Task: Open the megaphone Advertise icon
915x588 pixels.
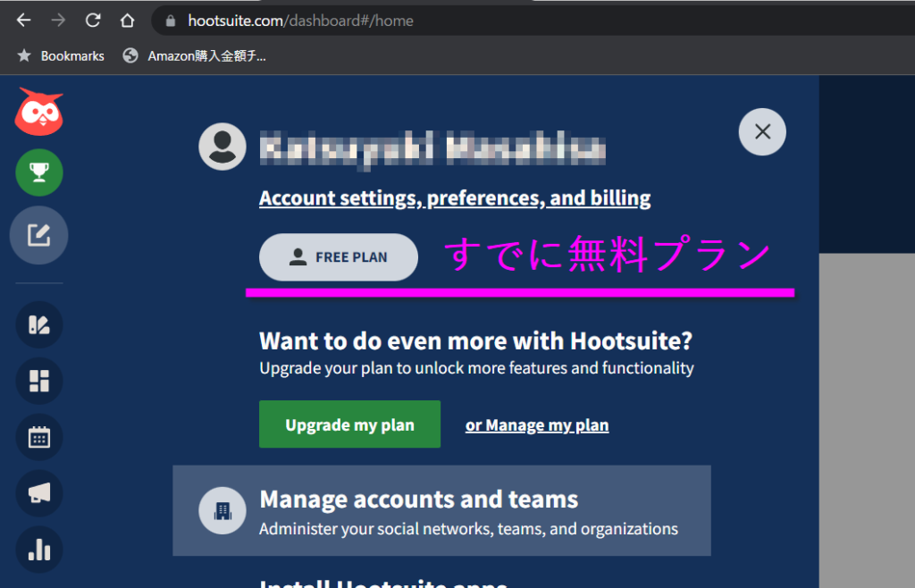Action: tap(39, 493)
